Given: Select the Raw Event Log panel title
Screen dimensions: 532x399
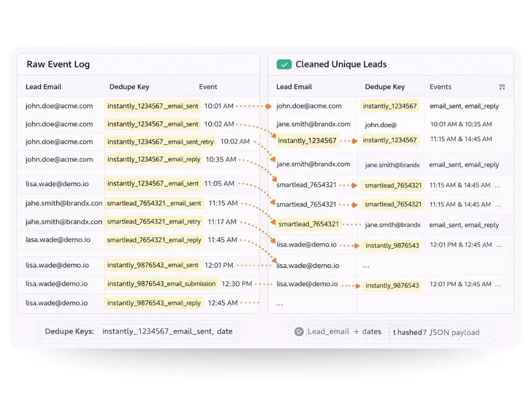Looking at the screenshot, I should [58, 64].
